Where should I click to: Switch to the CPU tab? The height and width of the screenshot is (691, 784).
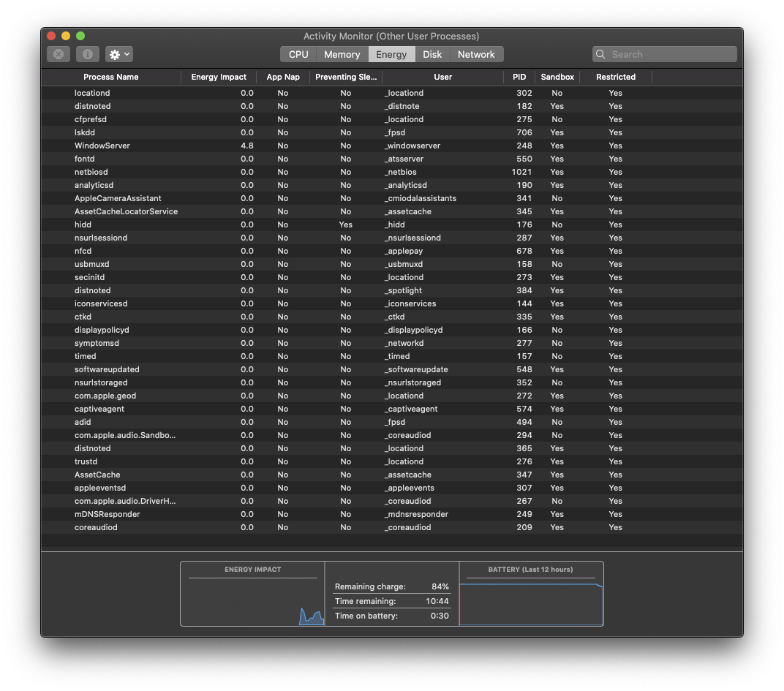coord(298,54)
